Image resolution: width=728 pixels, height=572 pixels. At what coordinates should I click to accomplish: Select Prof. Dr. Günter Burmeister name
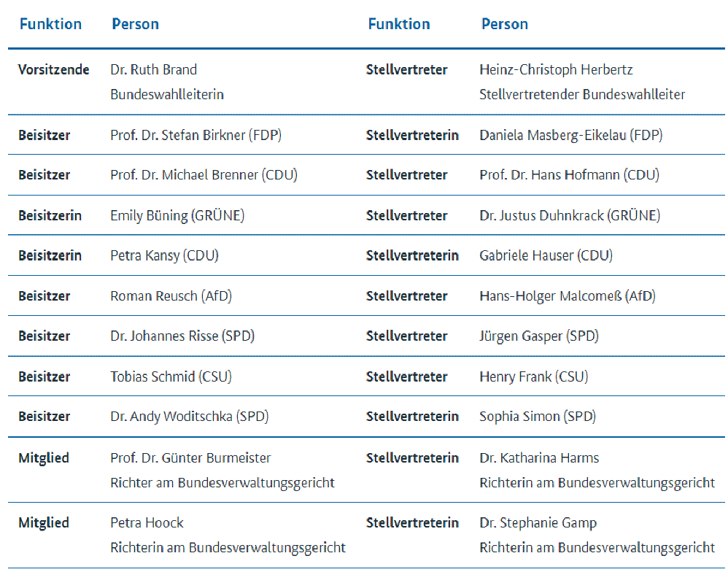tap(190, 457)
